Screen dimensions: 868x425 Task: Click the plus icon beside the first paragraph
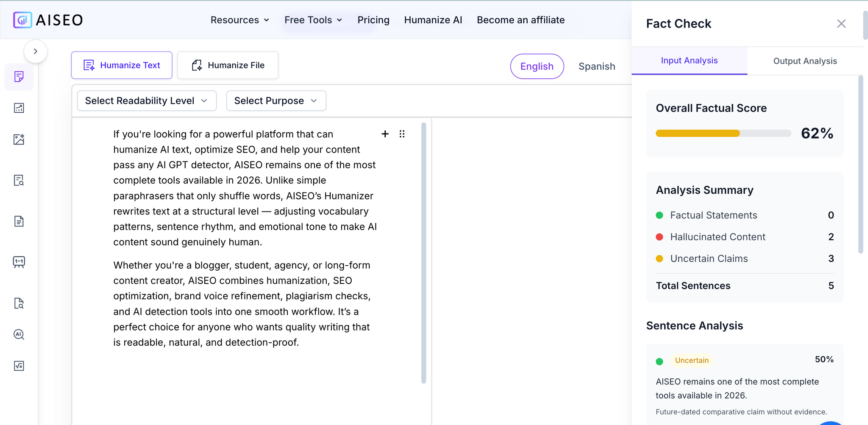pyautogui.click(x=385, y=134)
